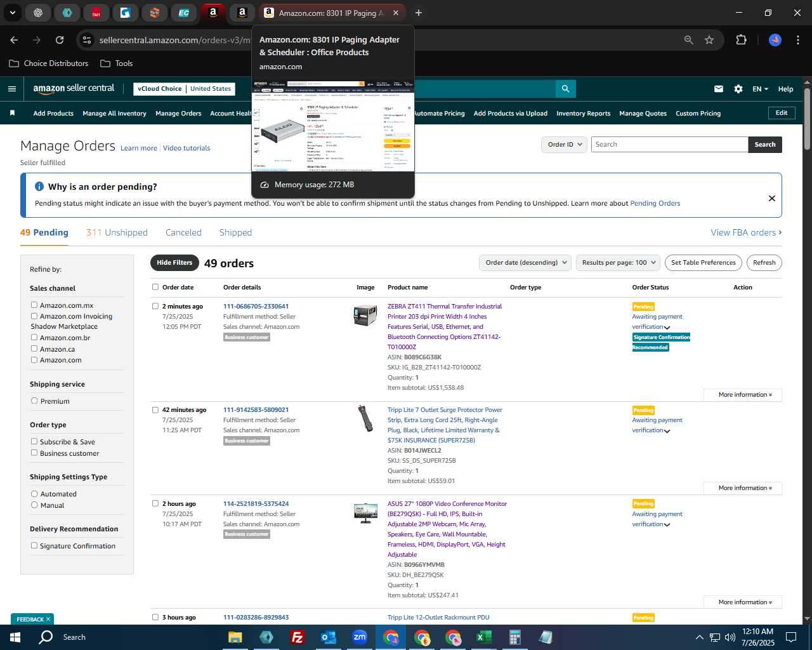Check the Business customer order type
This screenshot has width=812, height=650.
click(34, 453)
